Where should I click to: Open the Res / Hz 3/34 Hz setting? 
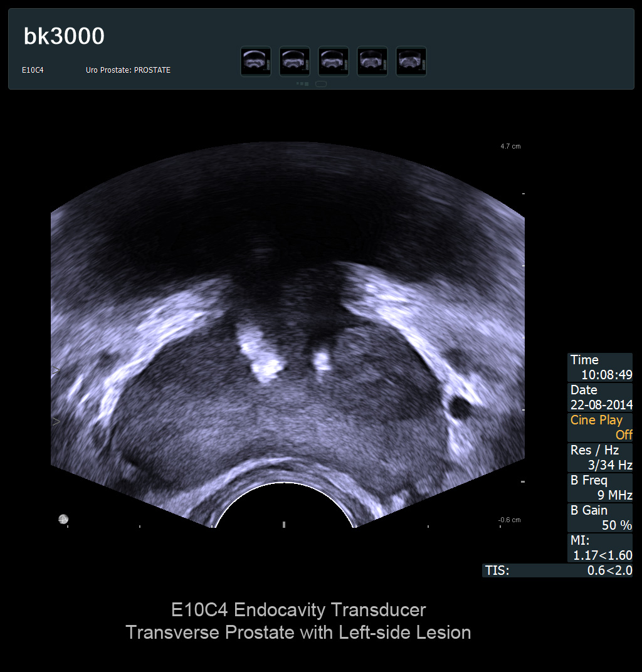(x=600, y=458)
